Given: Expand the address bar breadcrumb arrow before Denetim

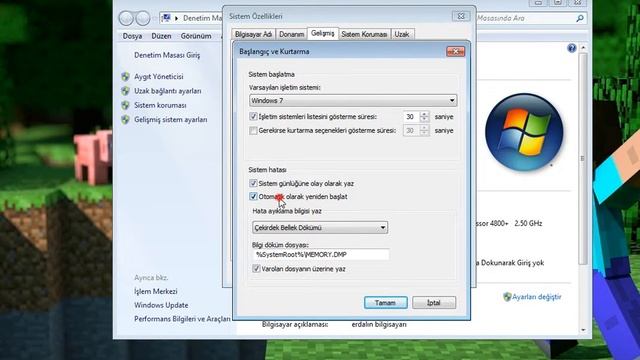Looking at the screenshot, I should click(177, 18).
